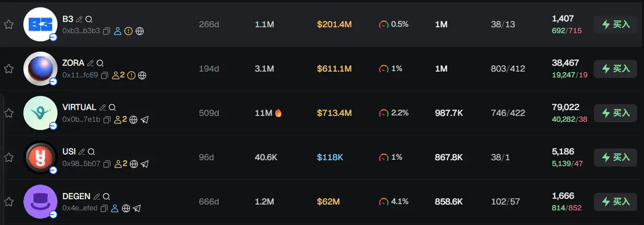Buy ZORA using the 买入 button
Viewport: 644px width, 225px height.
615,69
